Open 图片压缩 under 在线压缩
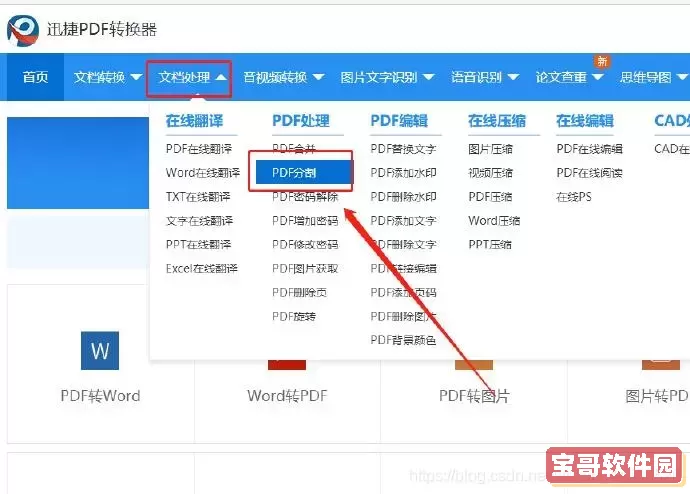Screen dimensions: 690x494 (490, 149)
